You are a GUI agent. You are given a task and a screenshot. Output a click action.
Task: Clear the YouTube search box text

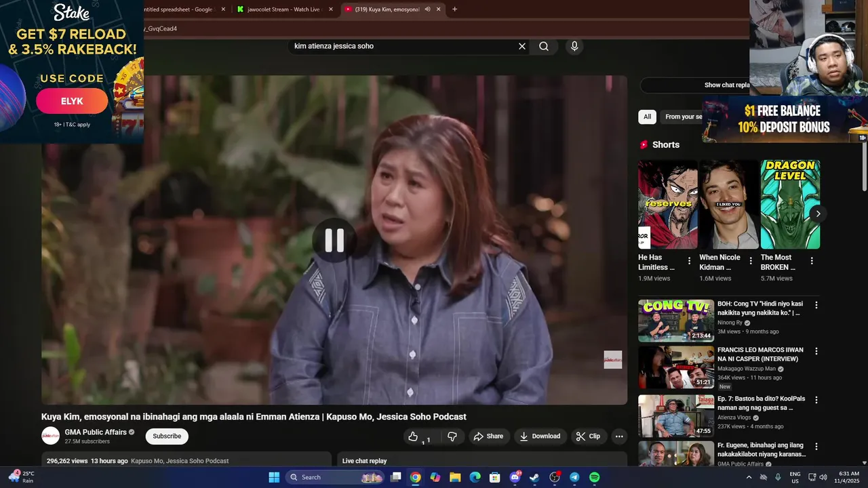pyautogui.click(x=522, y=46)
